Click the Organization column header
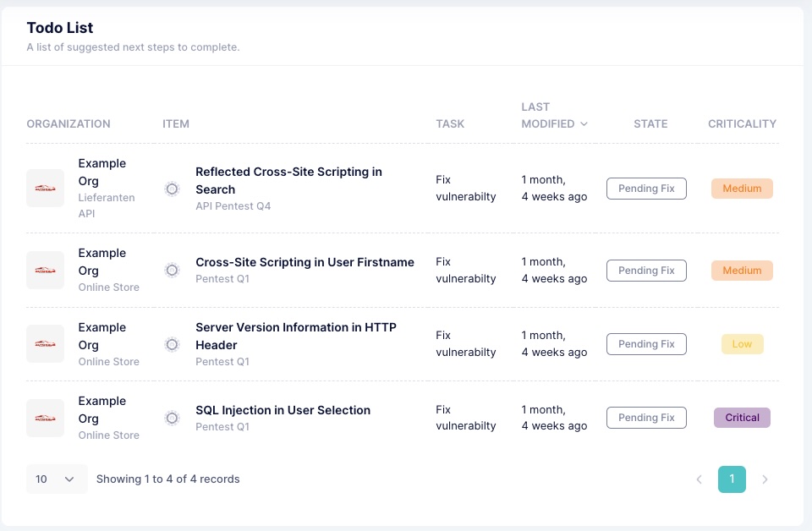812x531 pixels. coord(69,123)
